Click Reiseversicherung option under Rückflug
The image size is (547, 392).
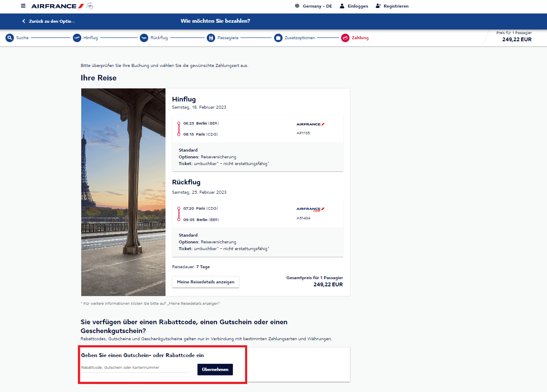219,242
